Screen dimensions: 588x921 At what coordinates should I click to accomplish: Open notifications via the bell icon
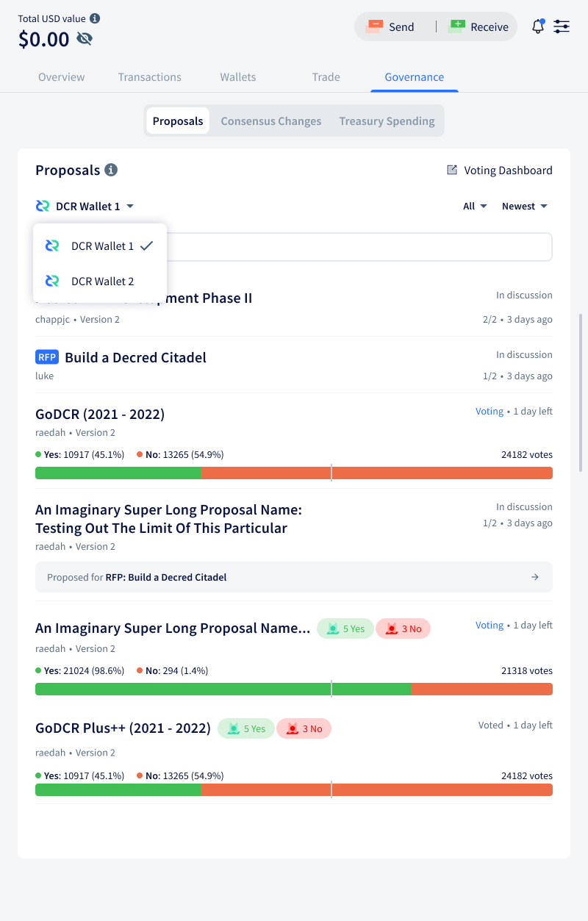tap(537, 26)
